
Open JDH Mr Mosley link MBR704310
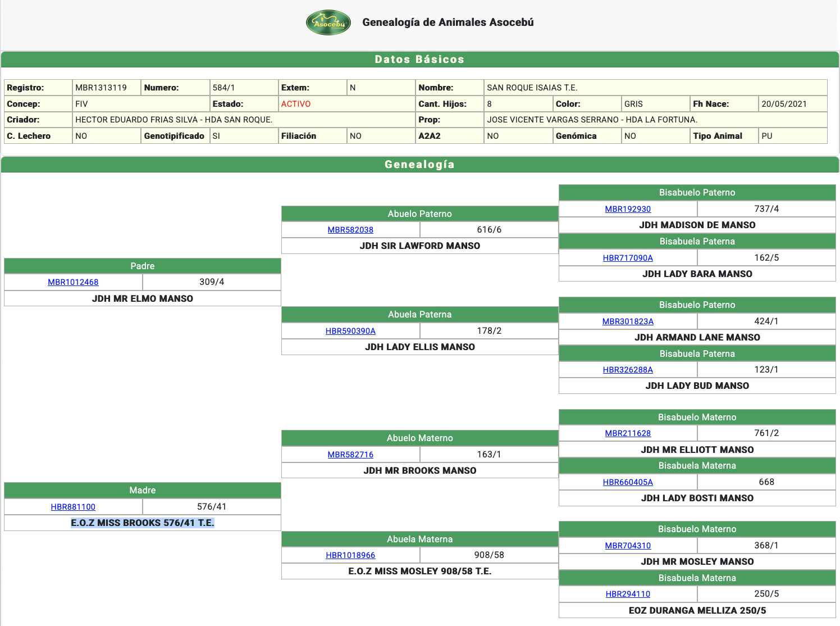click(x=628, y=546)
